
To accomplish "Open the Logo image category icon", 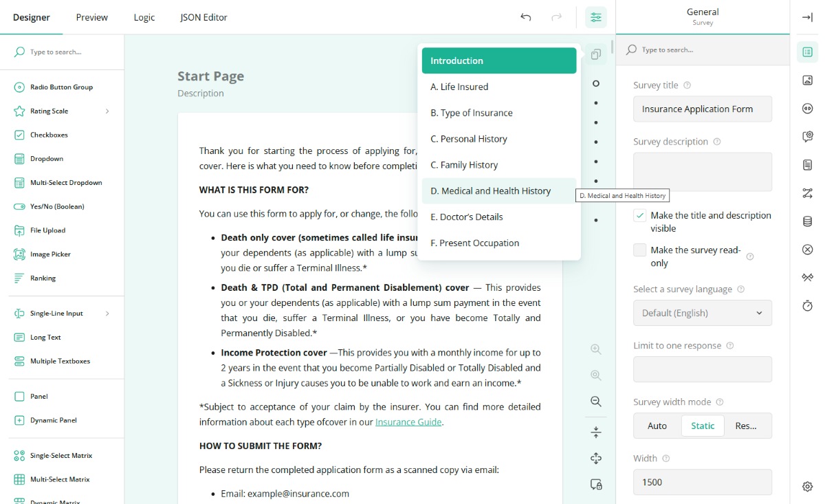I will [808, 80].
